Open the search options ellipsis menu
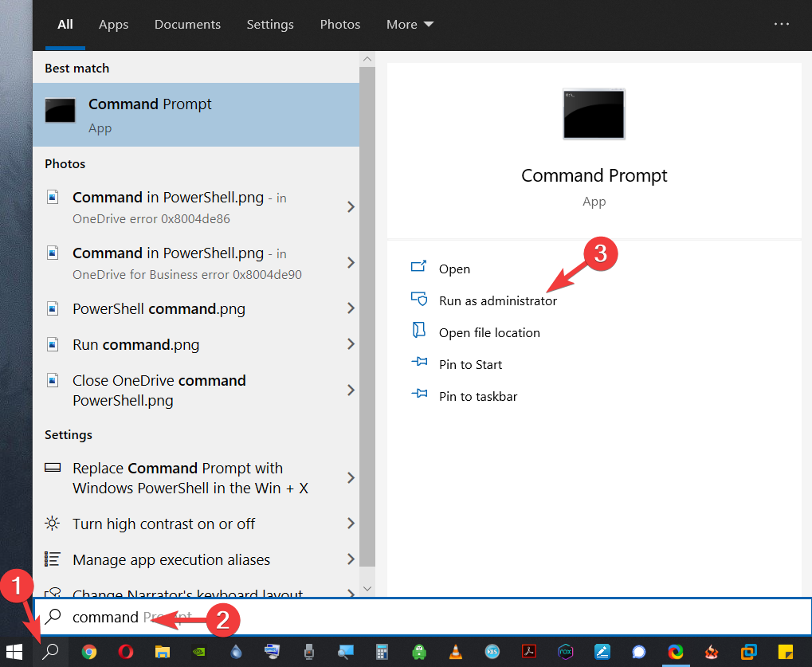Image resolution: width=812 pixels, height=667 pixels. [x=782, y=24]
